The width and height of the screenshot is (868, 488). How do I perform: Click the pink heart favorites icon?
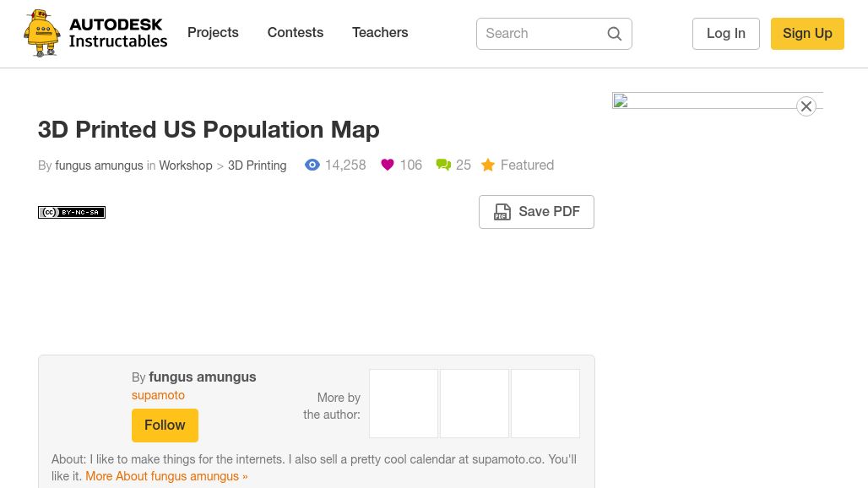tap(388, 165)
